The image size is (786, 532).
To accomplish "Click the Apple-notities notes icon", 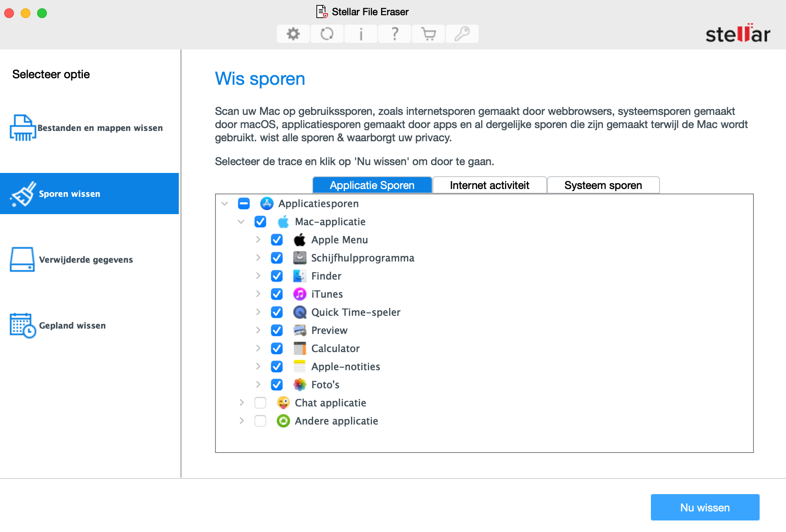I will click(300, 366).
